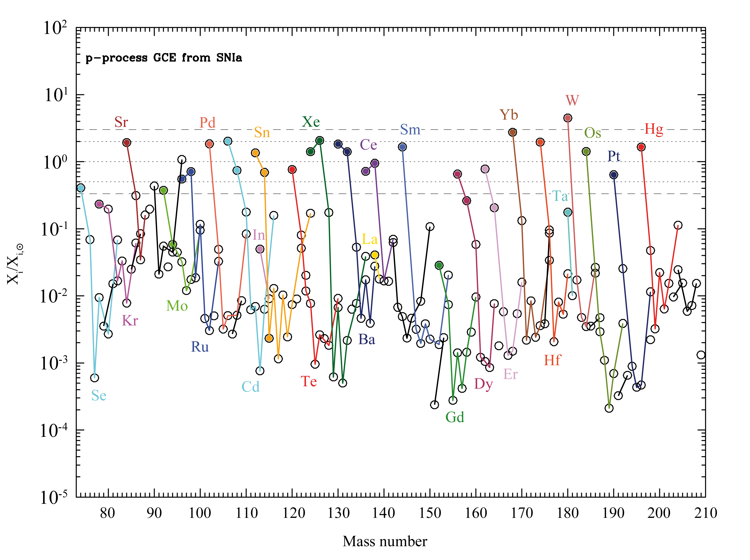This screenshot has height=560, width=750.
Task: Click the filled W data point
Action: tap(568, 118)
